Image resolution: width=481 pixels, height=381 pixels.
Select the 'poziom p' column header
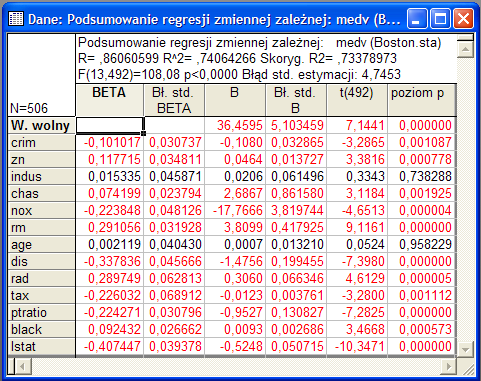[x=422, y=100]
